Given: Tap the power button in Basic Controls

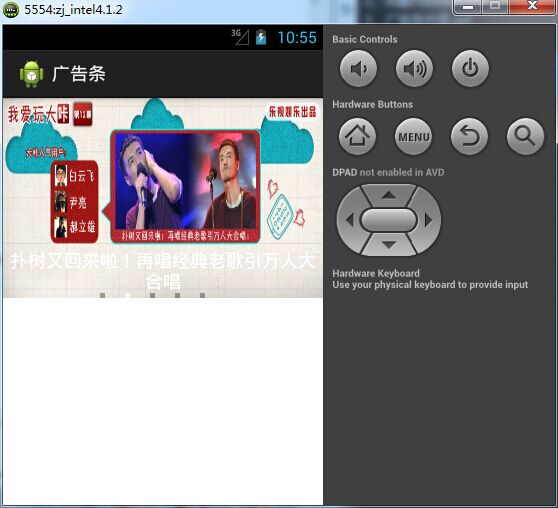Looking at the screenshot, I should click(x=470, y=69).
